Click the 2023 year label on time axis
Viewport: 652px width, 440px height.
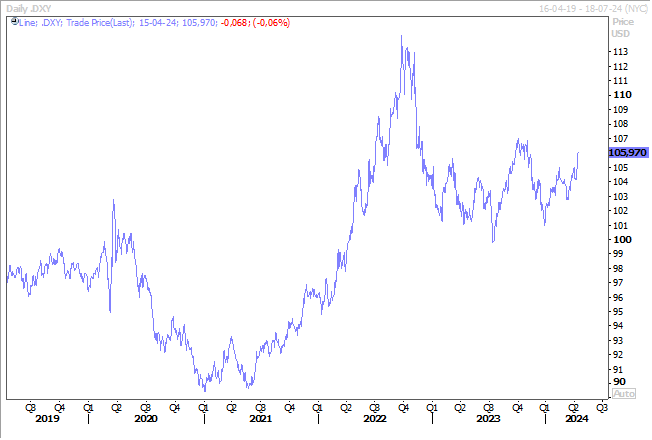click(x=488, y=418)
